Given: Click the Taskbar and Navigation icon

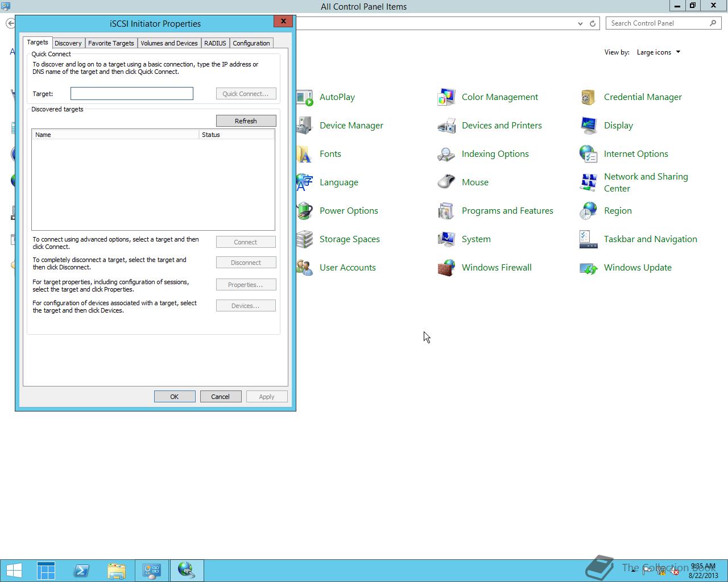Looking at the screenshot, I should coord(588,239).
